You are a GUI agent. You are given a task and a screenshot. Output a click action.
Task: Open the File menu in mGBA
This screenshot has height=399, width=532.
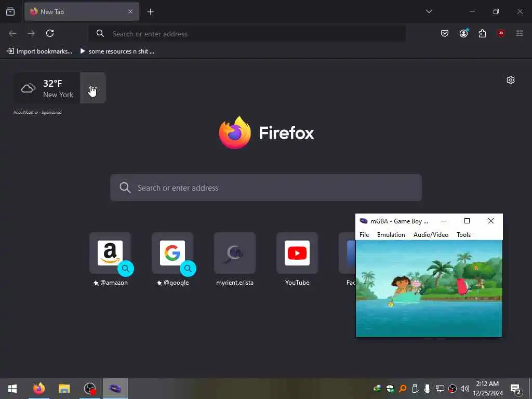click(x=364, y=235)
